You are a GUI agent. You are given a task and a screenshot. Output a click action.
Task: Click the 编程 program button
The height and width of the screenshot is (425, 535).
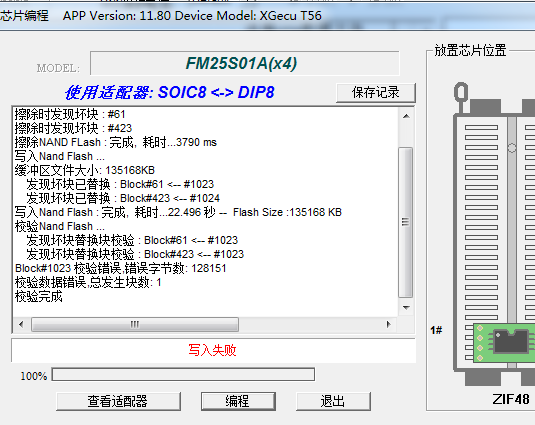(238, 401)
